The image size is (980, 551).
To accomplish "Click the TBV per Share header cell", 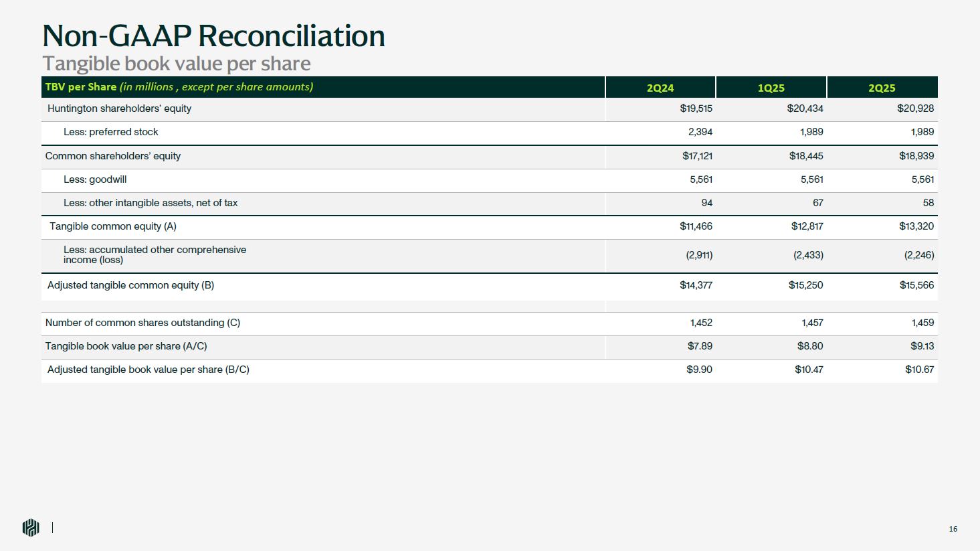I will point(179,87).
